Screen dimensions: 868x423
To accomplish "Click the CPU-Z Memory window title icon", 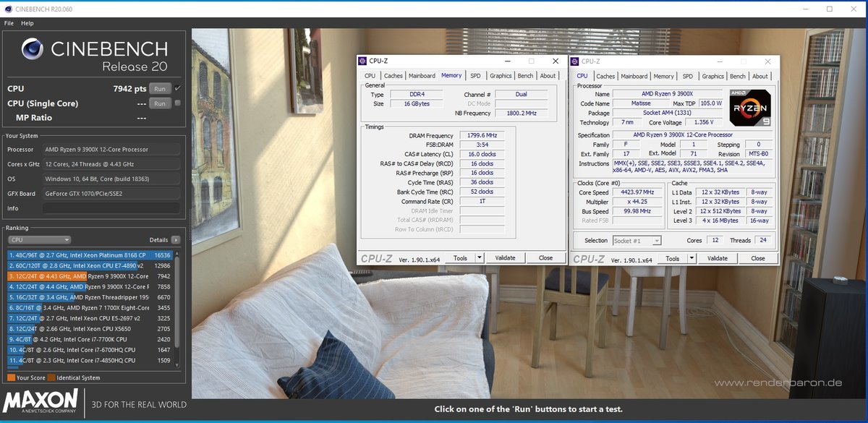I will [363, 61].
